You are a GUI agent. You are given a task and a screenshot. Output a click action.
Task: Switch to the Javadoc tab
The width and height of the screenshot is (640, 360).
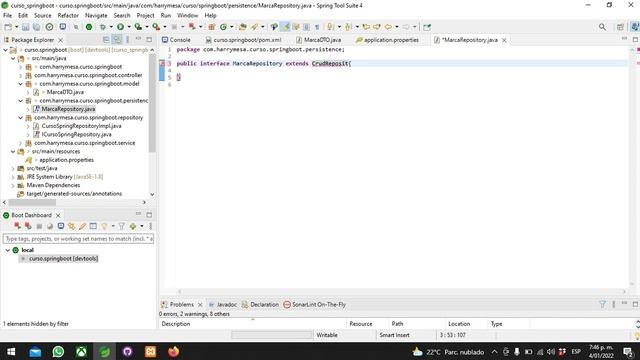click(223, 304)
